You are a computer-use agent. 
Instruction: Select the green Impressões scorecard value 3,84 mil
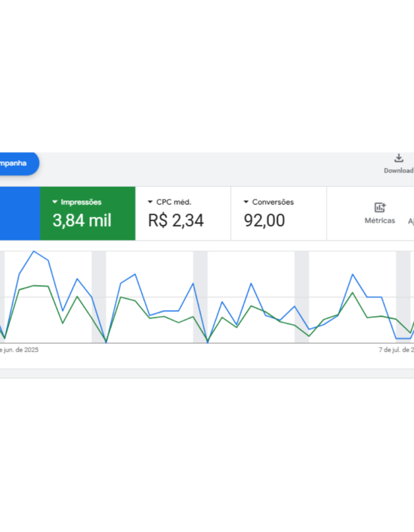coord(82,220)
